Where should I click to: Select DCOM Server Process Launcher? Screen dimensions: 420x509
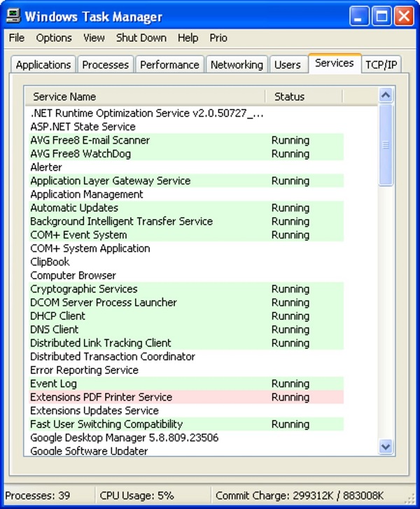coord(186,302)
